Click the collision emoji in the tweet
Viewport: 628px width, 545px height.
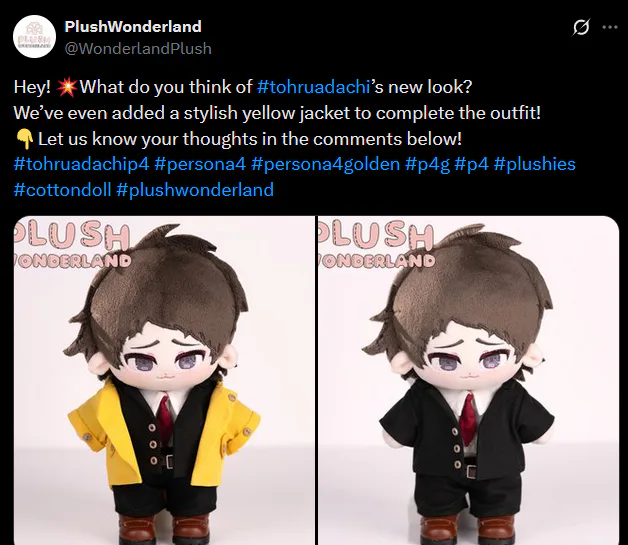pyautogui.click(x=66, y=87)
